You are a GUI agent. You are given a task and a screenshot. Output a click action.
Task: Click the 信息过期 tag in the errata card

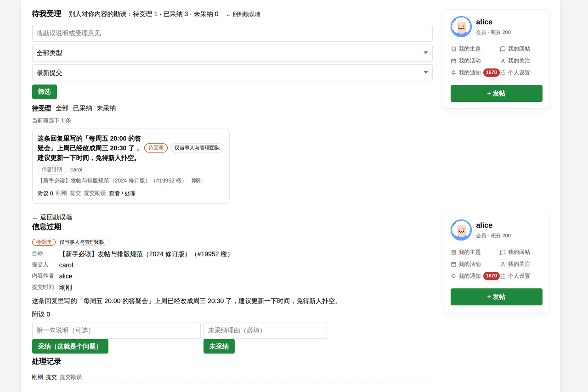coord(52,169)
